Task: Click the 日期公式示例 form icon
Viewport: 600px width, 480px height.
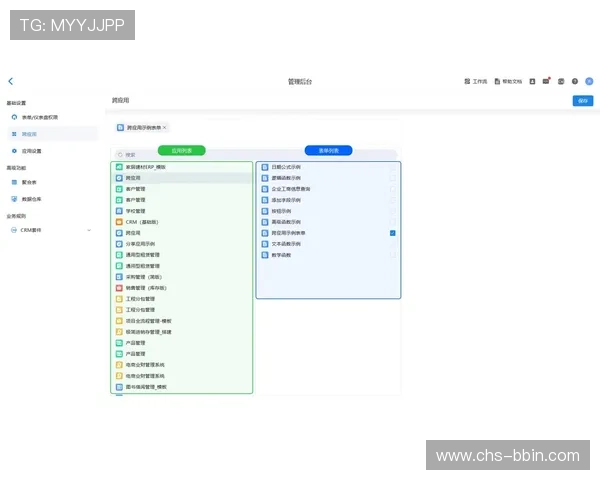Action: coord(265,167)
